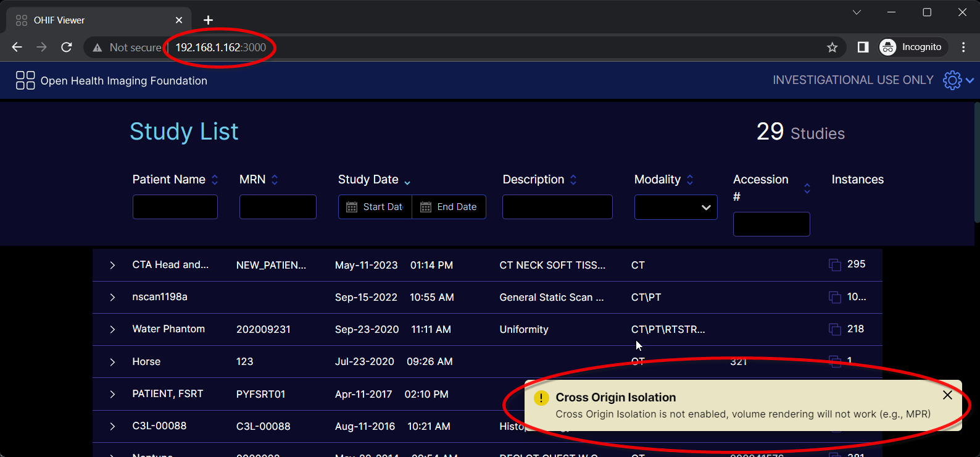Click the OHIF logo icon

[x=25, y=80]
